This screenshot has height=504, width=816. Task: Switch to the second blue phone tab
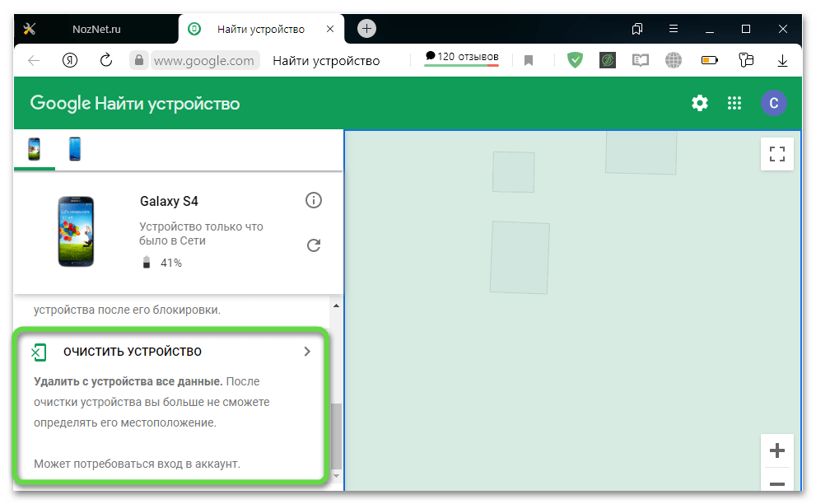(74, 149)
